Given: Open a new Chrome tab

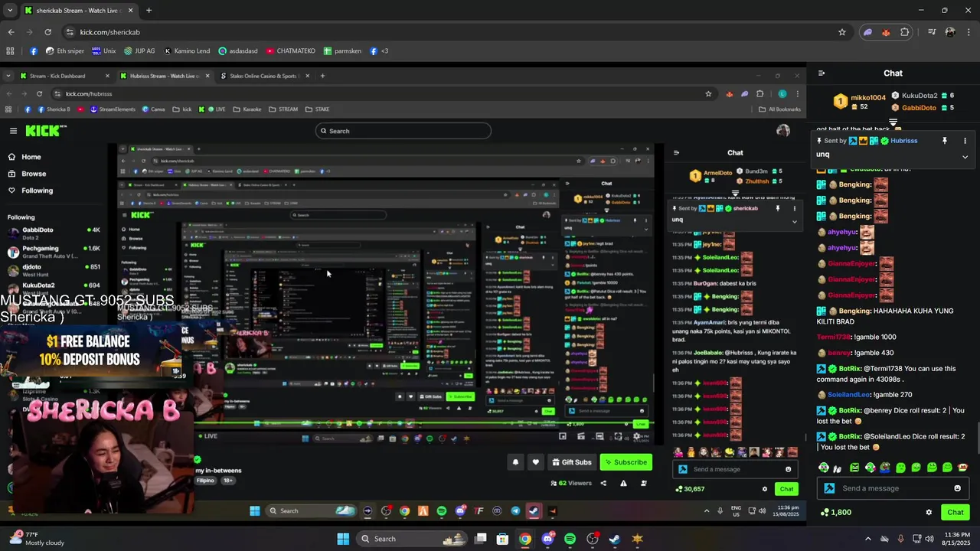Looking at the screenshot, I should 149,11.
